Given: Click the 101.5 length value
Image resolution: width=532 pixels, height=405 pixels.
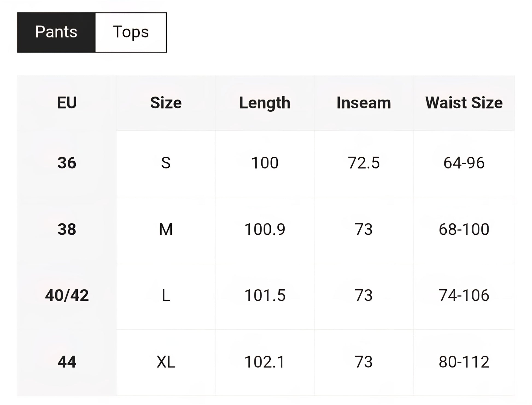Looking at the screenshot, I should click(x=265, y=296).
